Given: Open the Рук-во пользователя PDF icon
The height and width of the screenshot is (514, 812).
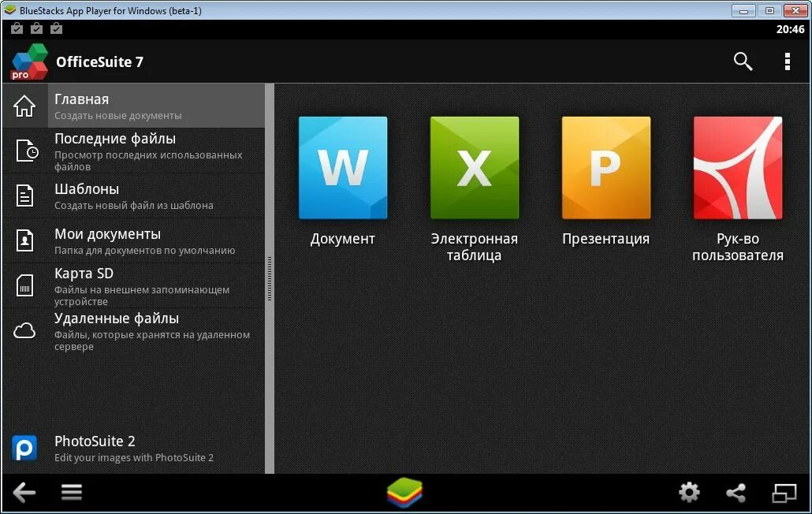Looking at the screenshot, I should (738, 168).
